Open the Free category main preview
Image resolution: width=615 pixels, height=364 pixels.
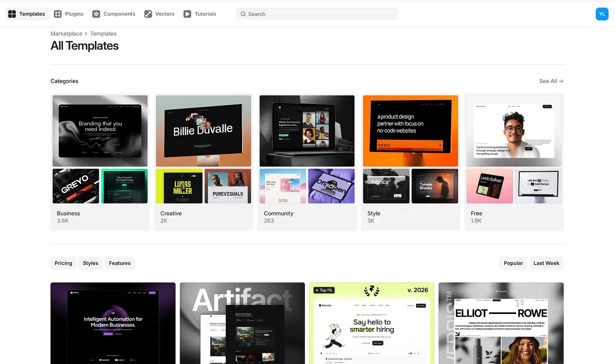pyautogui.click(x=514, y=131)
